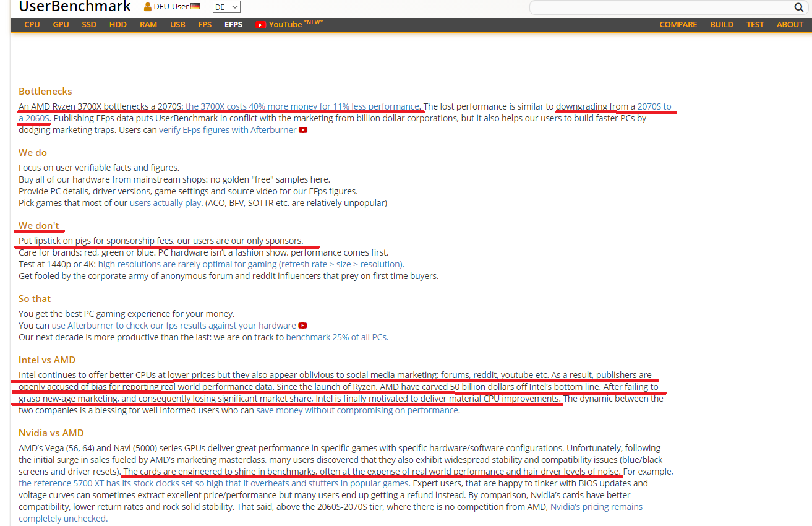Open the TEST page
This screenshot has width=812, height=526.
pyautogui.click(x=755, y=25)
